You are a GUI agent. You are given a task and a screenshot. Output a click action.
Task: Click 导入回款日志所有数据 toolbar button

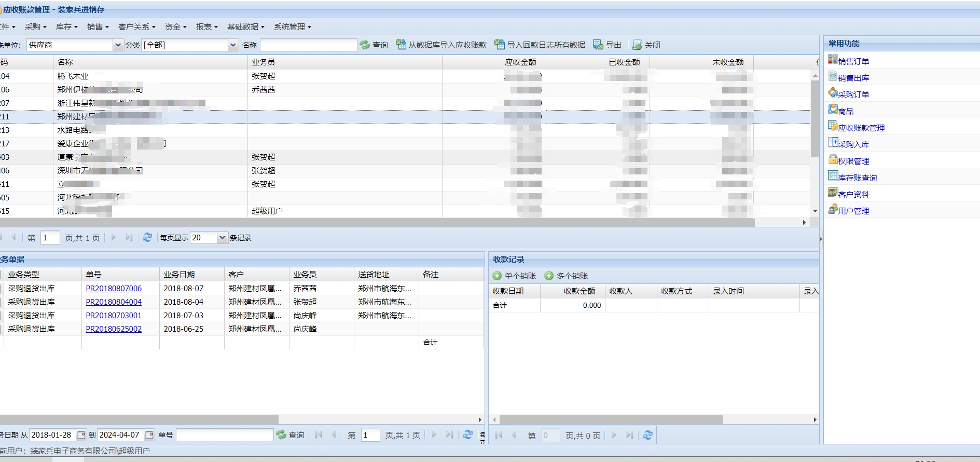click(x=540, y=45)
